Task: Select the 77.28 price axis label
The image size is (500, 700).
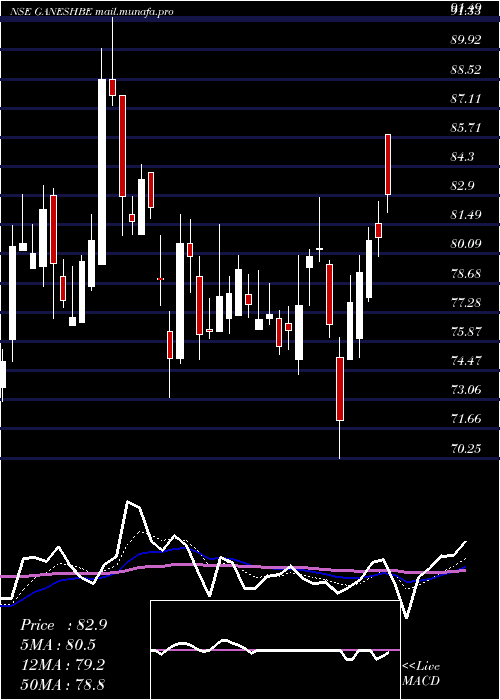Action: coord(466,303)
